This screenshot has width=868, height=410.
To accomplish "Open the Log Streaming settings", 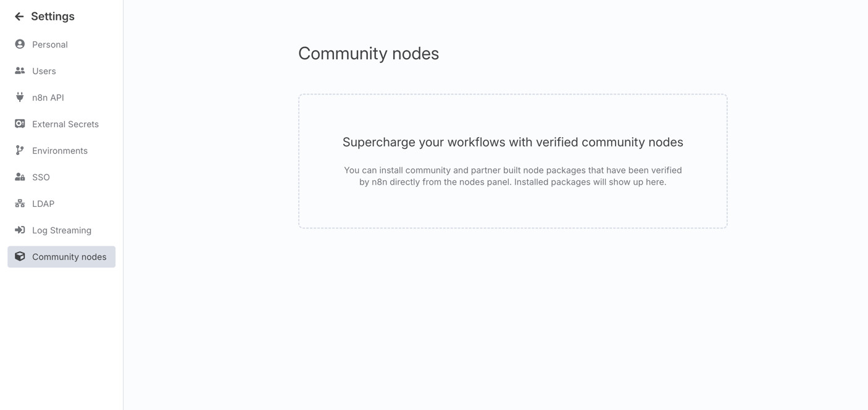I will 62,230.
